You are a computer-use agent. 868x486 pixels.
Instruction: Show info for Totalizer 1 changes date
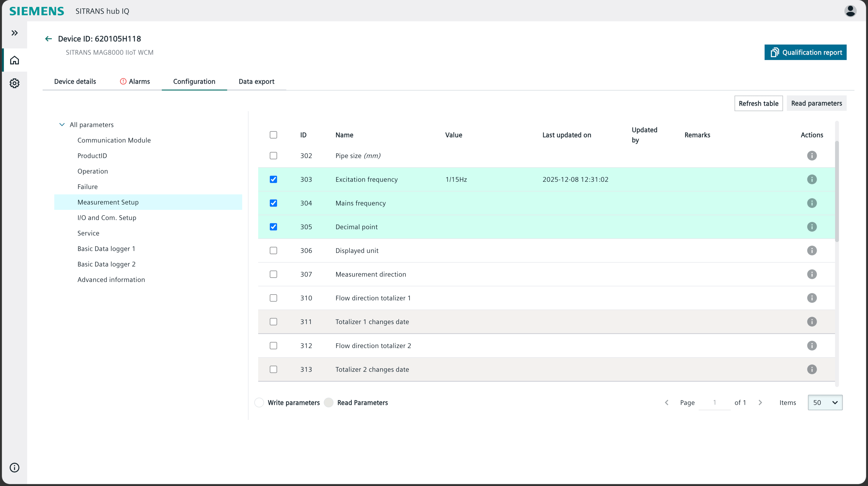click(x=812, y=322)
